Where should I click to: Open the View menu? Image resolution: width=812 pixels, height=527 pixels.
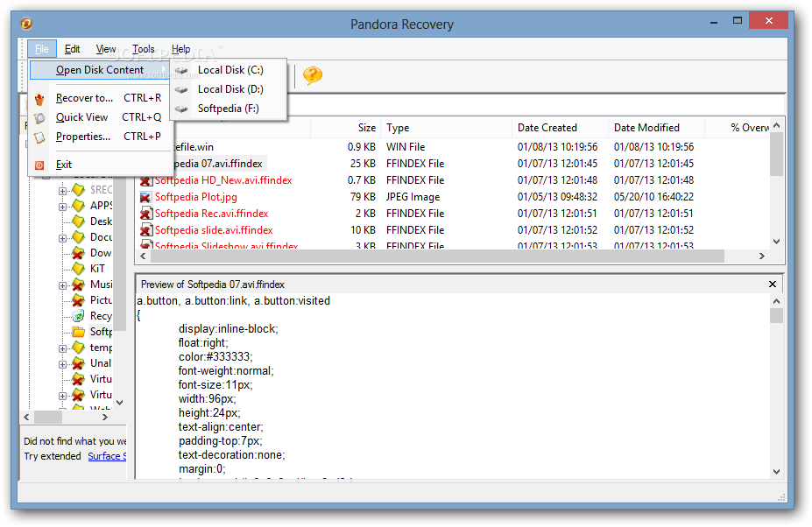(x=106, y=49)
